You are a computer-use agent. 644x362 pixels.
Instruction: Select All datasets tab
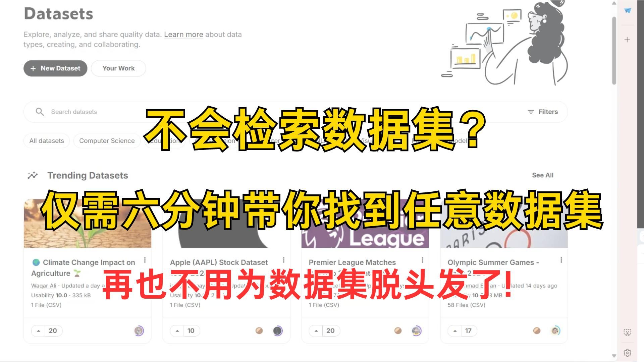coord(47,140)
